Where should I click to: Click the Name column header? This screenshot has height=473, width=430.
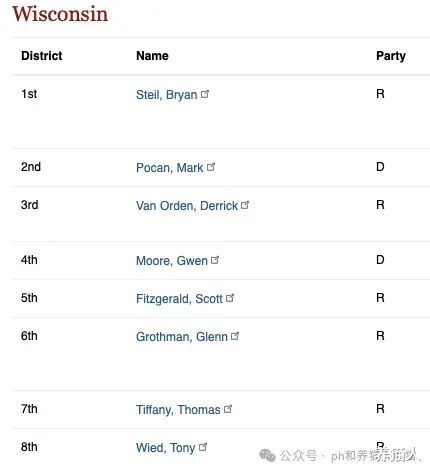tap(152, 56)
